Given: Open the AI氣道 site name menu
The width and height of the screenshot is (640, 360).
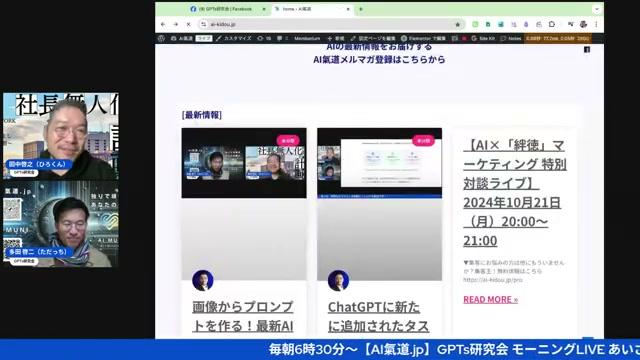Looking at the screenshot, I should pyautogui.click(x=182, y=38).
